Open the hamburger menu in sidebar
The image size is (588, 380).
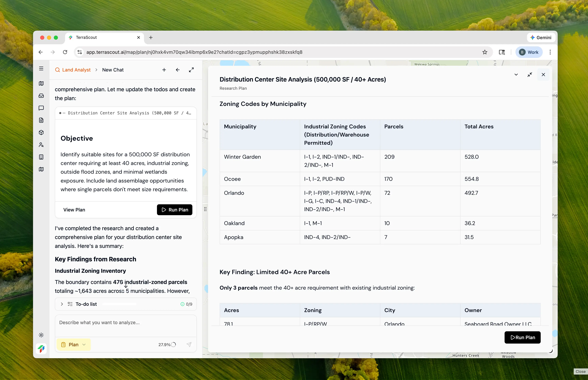point(41,69)
